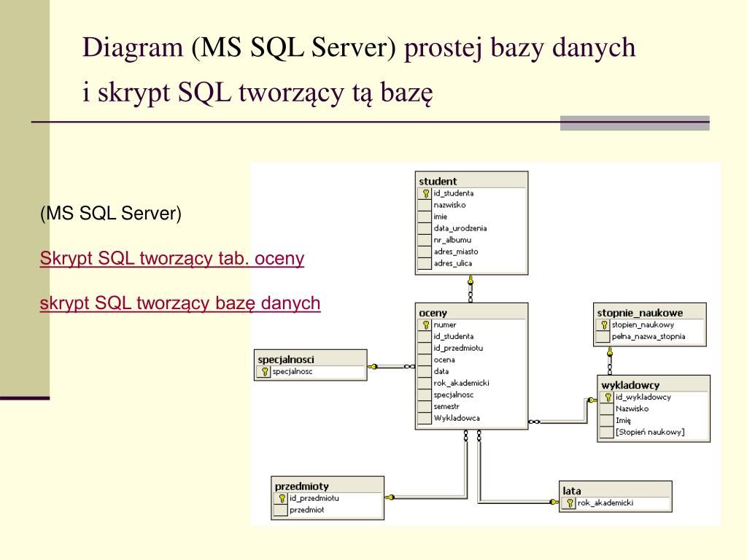Select oceny table title bar
The height and width of the screenshot is (560, 747).
(x=471, y=312)
